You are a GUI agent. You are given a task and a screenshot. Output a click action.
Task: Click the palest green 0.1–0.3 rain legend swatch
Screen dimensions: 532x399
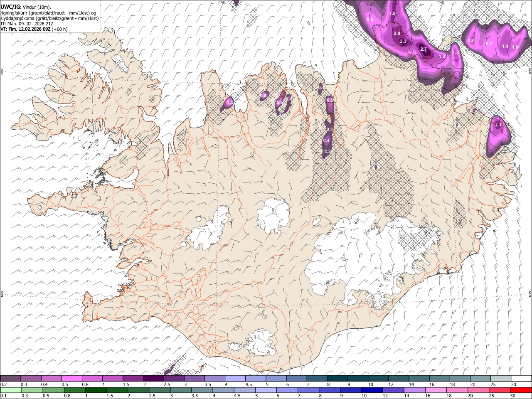point(11,390)
